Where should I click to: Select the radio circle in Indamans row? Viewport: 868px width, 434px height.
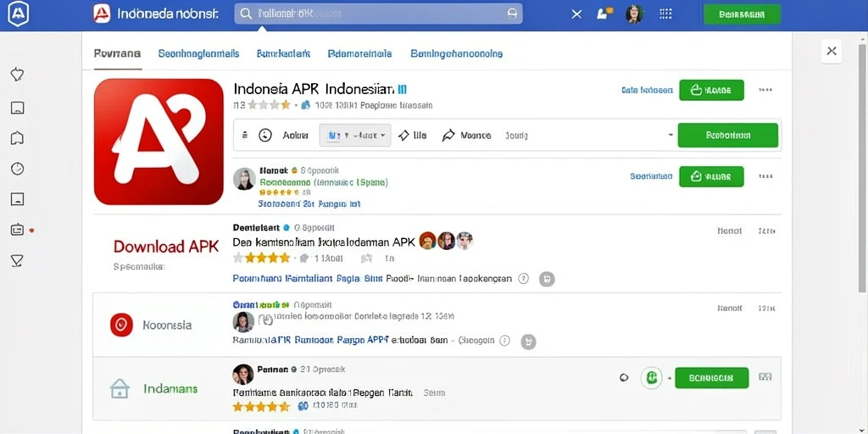click(624, 377)
